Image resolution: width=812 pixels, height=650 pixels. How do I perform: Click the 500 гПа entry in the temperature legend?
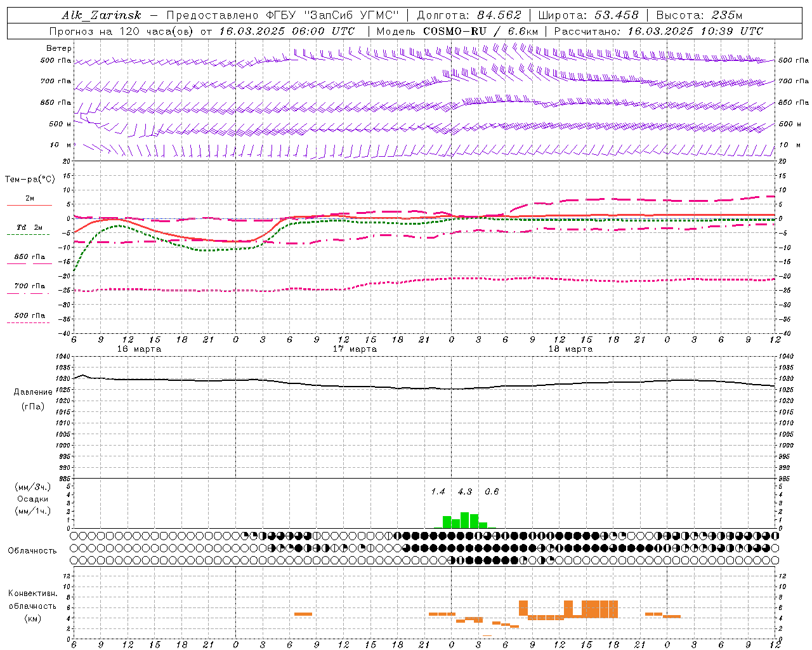click(30, 315)
